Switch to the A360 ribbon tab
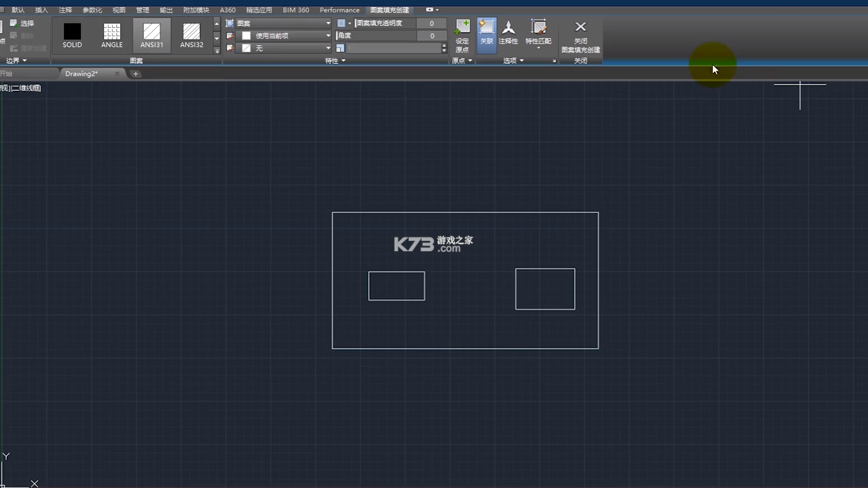 coord(228,10)
